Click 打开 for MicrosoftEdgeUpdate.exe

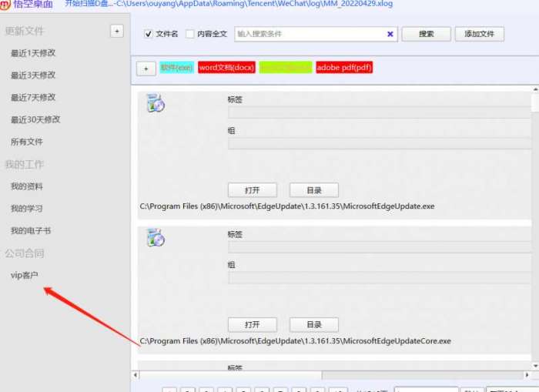(253, 190)
